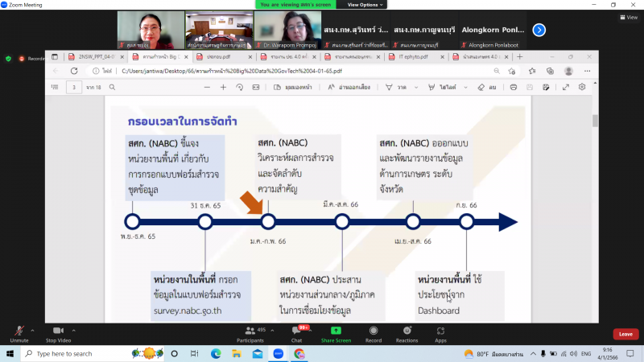Open video options arrow beside Stop Video
The width and height of the screenshot is (644, 362).
[74, 331]
